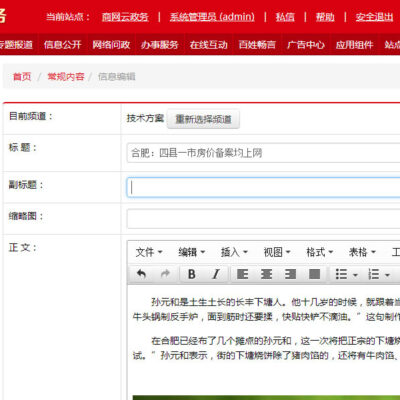Screen dimensions: 400x400
Task: Open the 表格 editor menu
Action: point(362,252)
